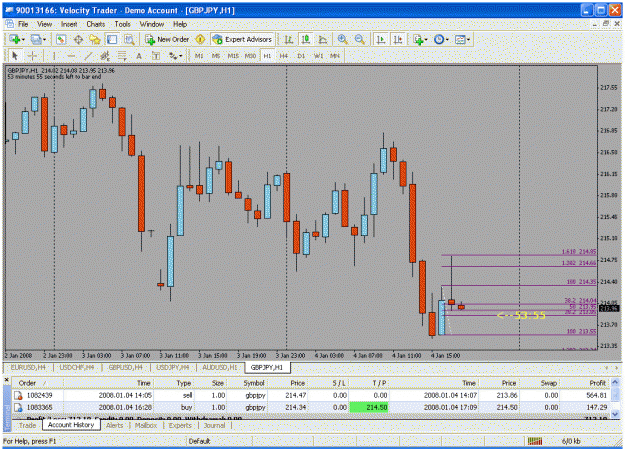Zoom out of the chart

(360, 39)
